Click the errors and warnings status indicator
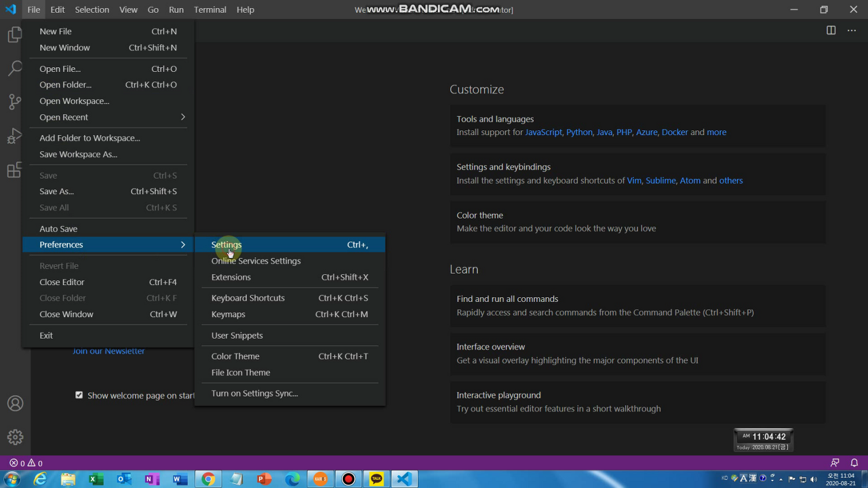The image size is (868, 488). [26, 464]
